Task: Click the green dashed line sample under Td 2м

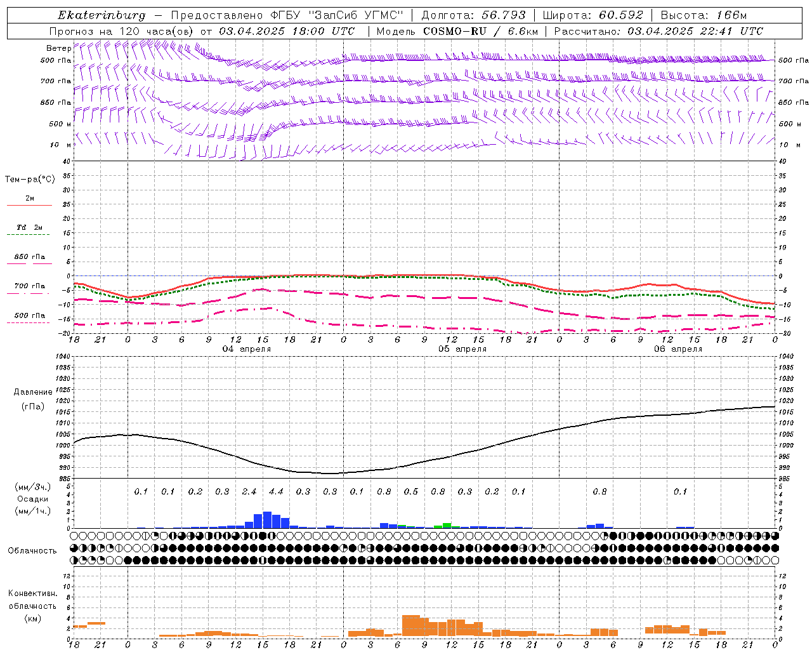Action: (28, 235)
